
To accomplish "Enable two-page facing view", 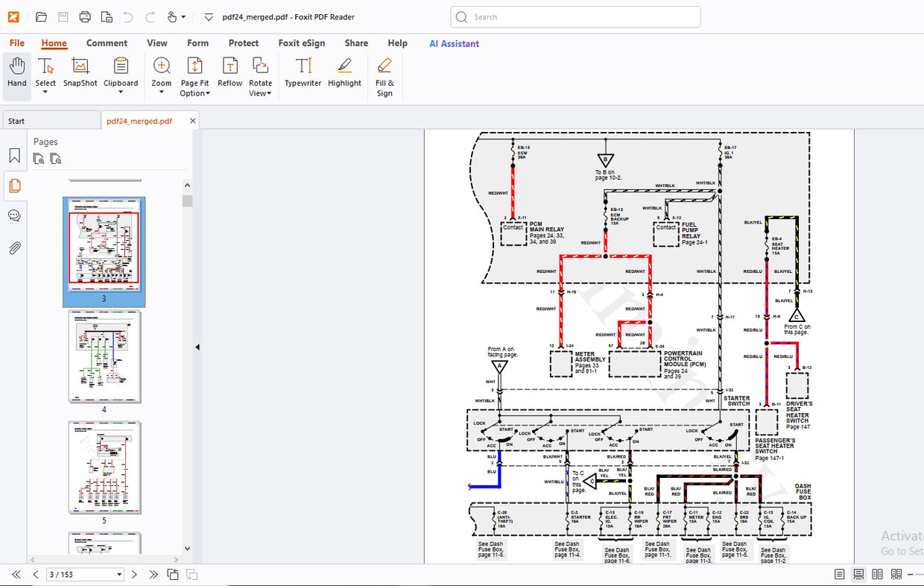I will coord(877,574).
